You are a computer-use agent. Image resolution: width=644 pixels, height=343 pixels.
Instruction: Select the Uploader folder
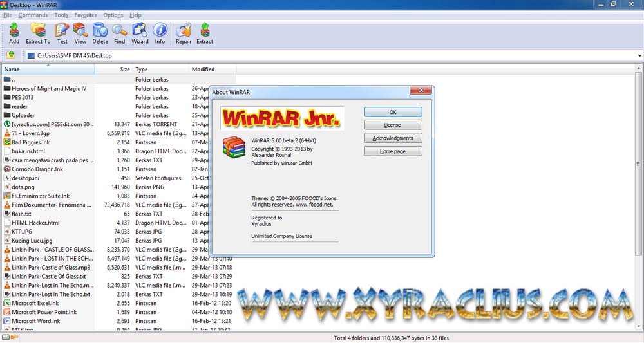[x=19, y=115]
